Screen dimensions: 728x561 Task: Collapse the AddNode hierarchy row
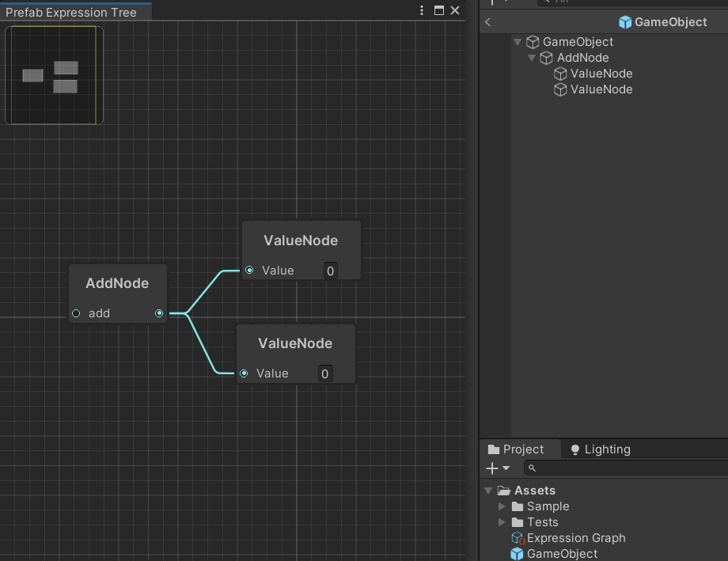(x=532, y=58)
